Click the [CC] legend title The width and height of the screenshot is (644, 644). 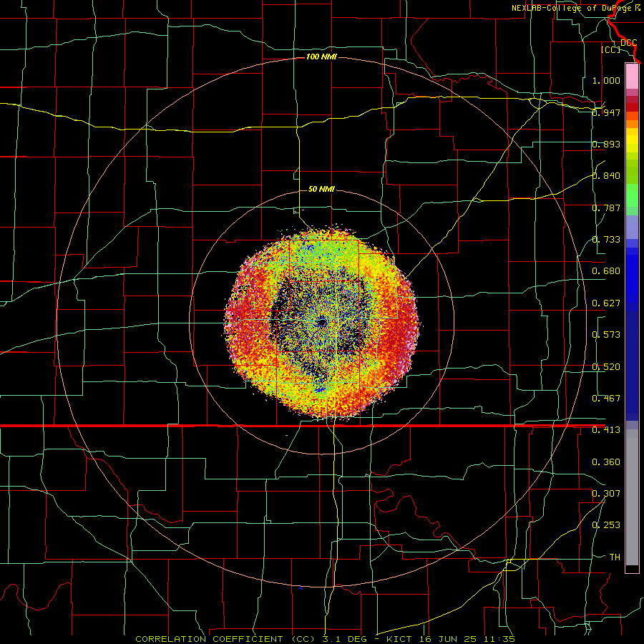(610, 49)
